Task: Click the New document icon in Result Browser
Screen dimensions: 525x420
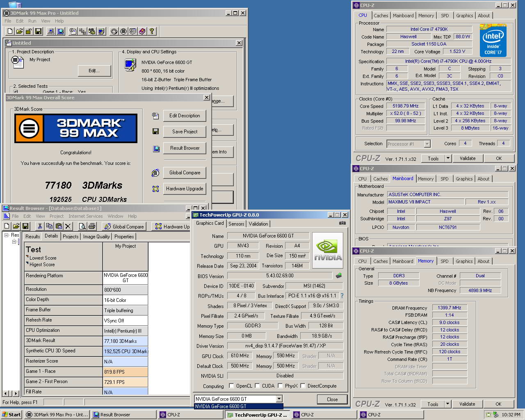Action: point(7,226)
